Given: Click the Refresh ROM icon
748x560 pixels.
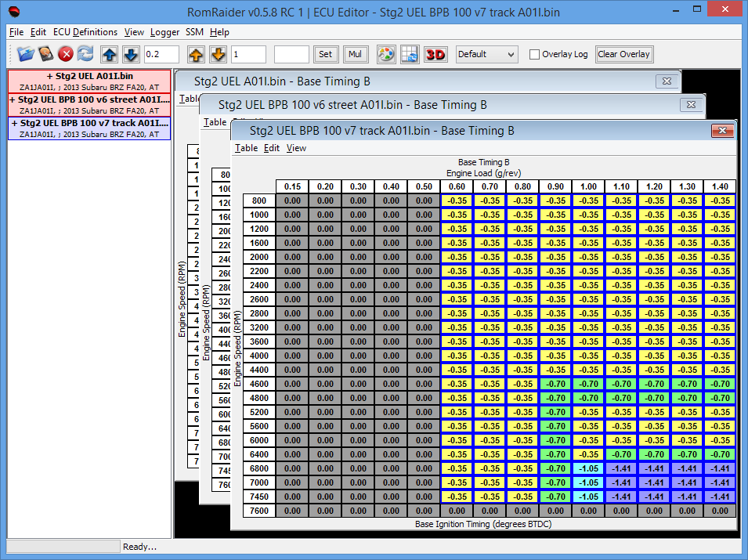Looking at the screenshot, I should pos(85,54).
